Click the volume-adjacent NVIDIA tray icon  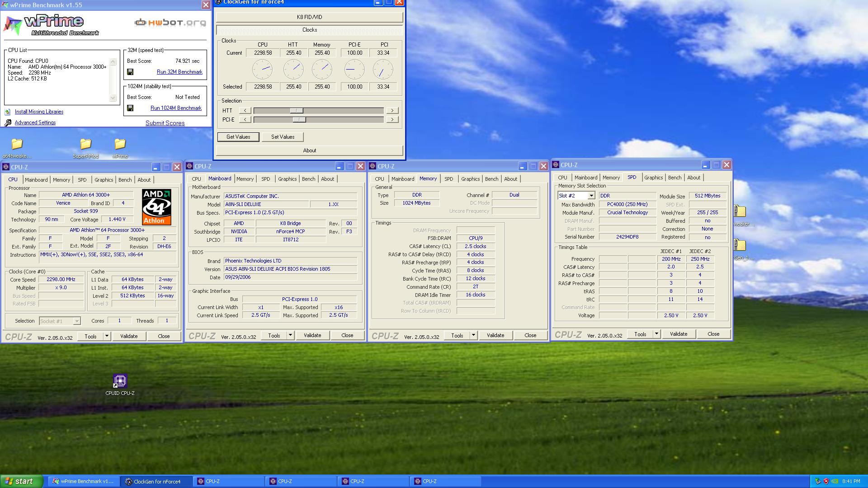pos(835,481)
